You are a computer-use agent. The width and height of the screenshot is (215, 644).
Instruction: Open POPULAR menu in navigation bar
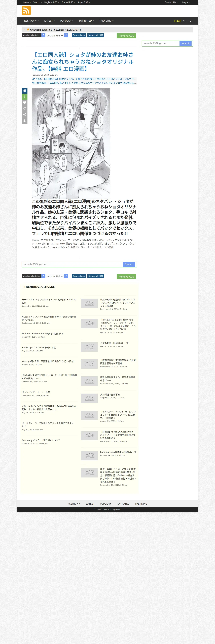point(67,21)
